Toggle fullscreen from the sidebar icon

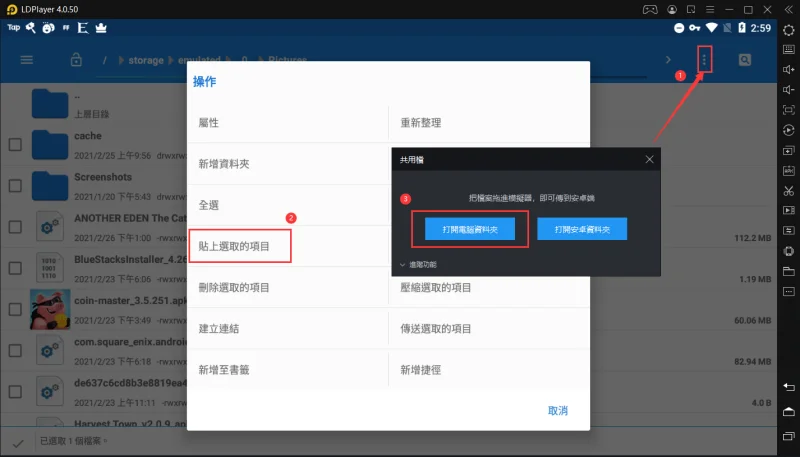[x=789, y=110]
